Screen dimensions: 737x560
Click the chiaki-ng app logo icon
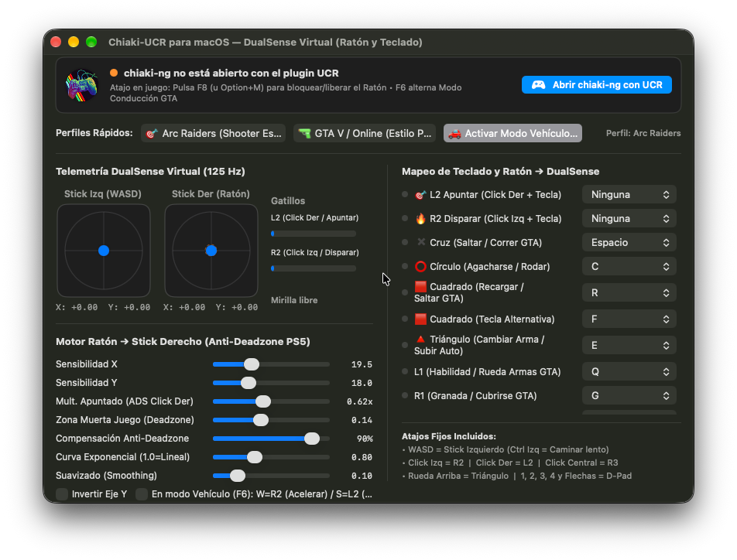pos(82,85)
